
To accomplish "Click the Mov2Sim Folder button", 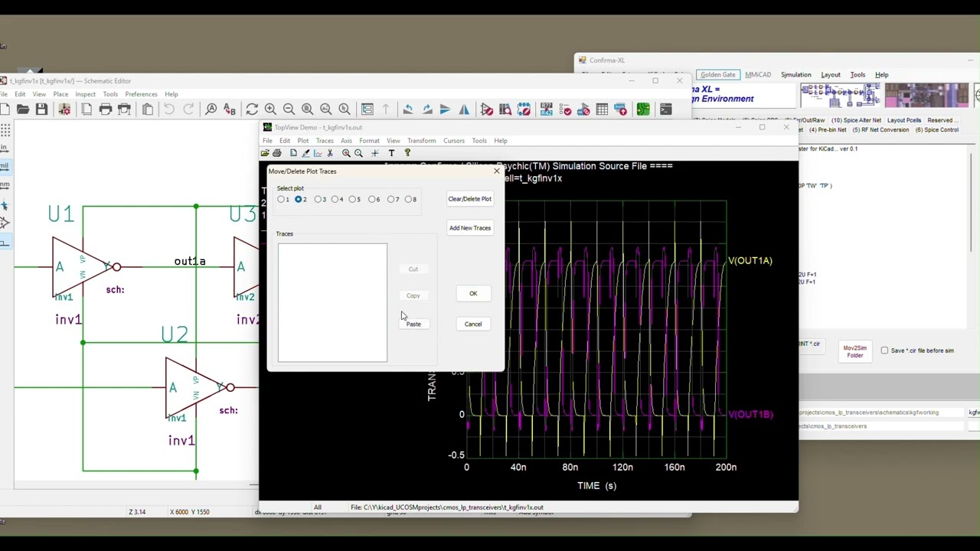I will pyautogui.click(x=855, y=351).
